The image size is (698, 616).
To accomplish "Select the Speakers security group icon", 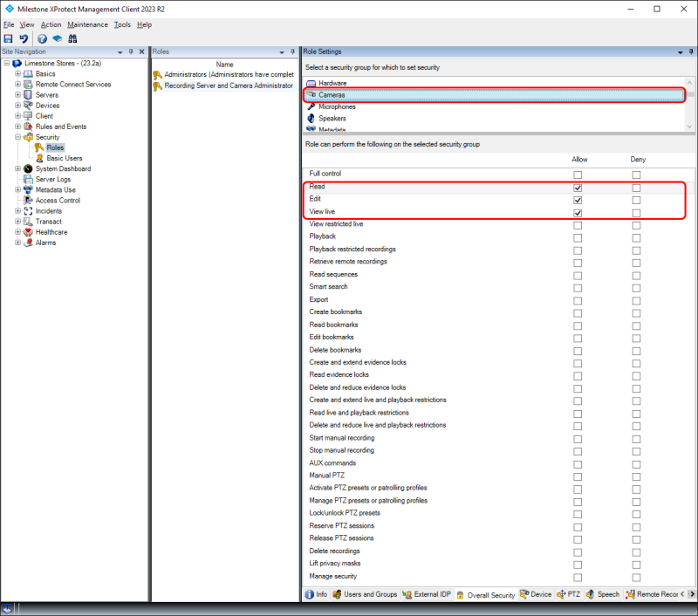I will [x=312, y=118].
